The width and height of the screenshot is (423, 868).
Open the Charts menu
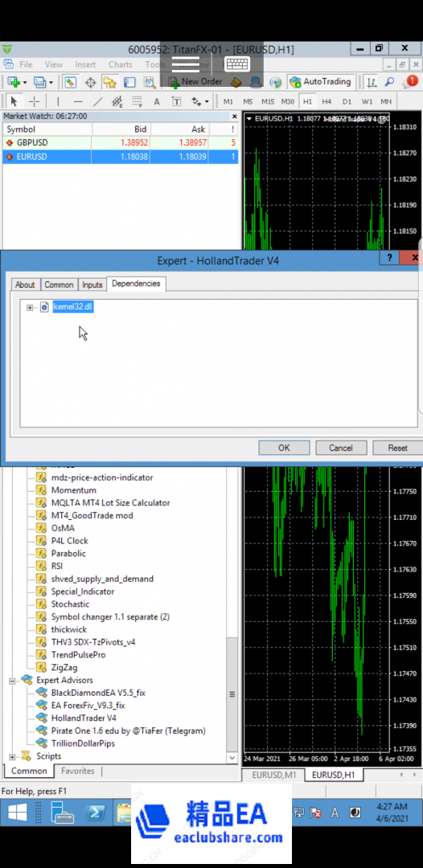120,65
